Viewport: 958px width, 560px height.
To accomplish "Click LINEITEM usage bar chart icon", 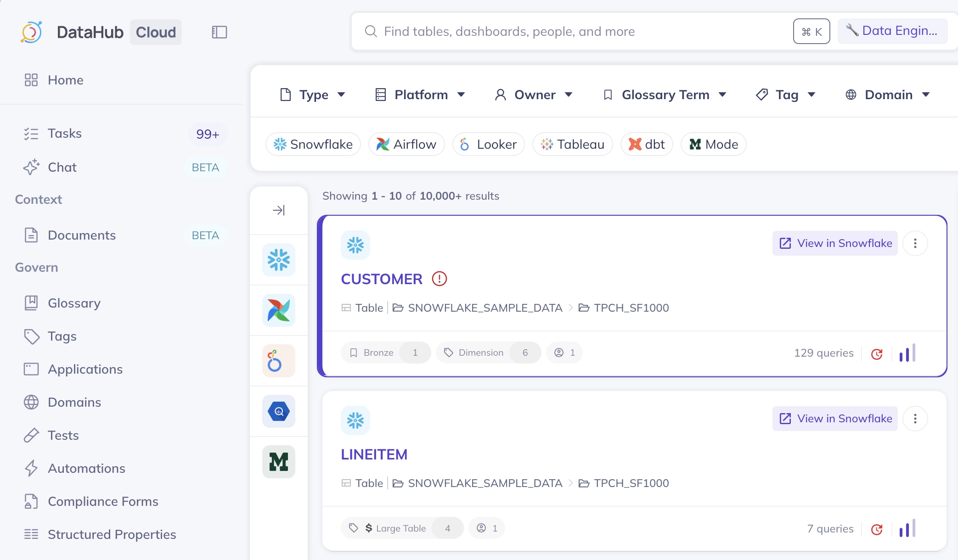I will [907, 529].
